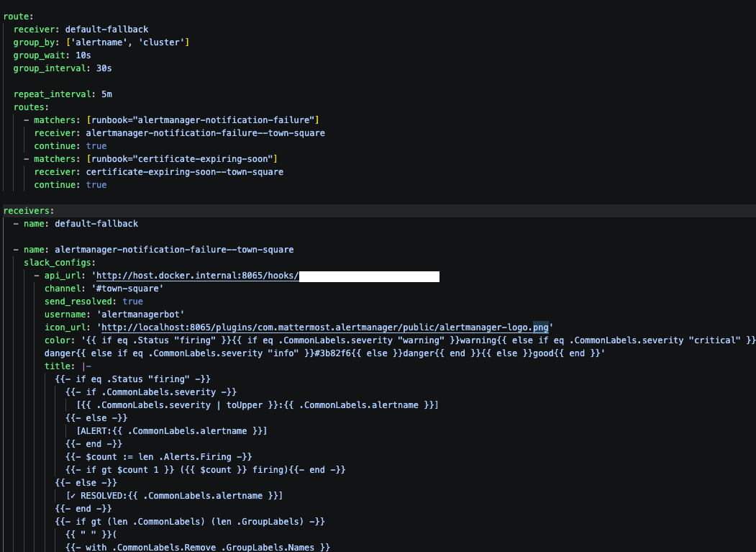Click name 'alertmanager-notification-failure--town-square' under receivers
The image size is (756, 552).
[x=174, y=250]
